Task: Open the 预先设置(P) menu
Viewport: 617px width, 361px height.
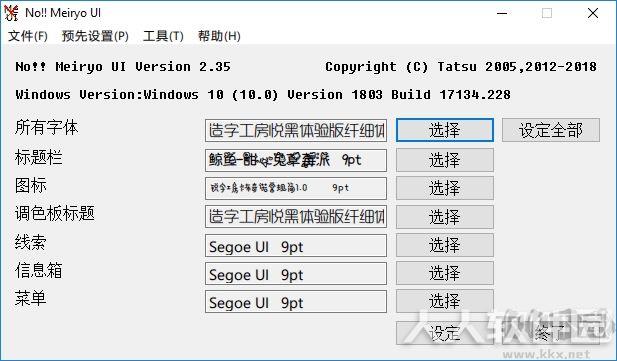Action: (95, 36)
